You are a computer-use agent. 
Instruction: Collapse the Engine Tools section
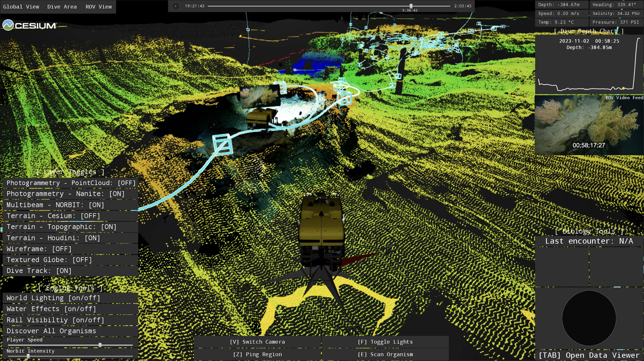71,288
